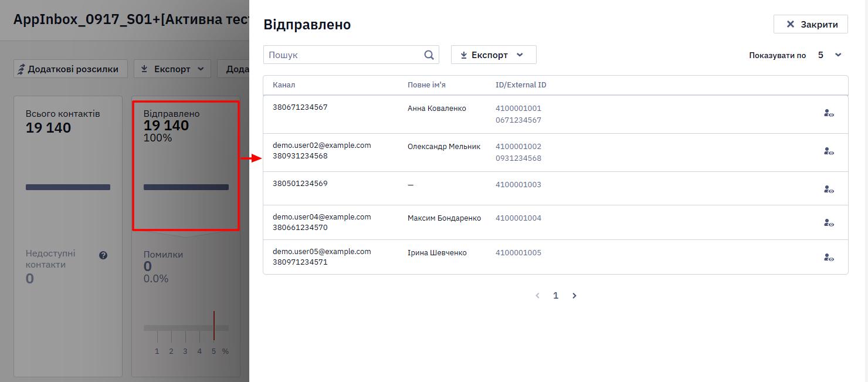Viewport: 868px width, 382px height.
Task: Click the Канал column header
Action: [x=284, y=85]
